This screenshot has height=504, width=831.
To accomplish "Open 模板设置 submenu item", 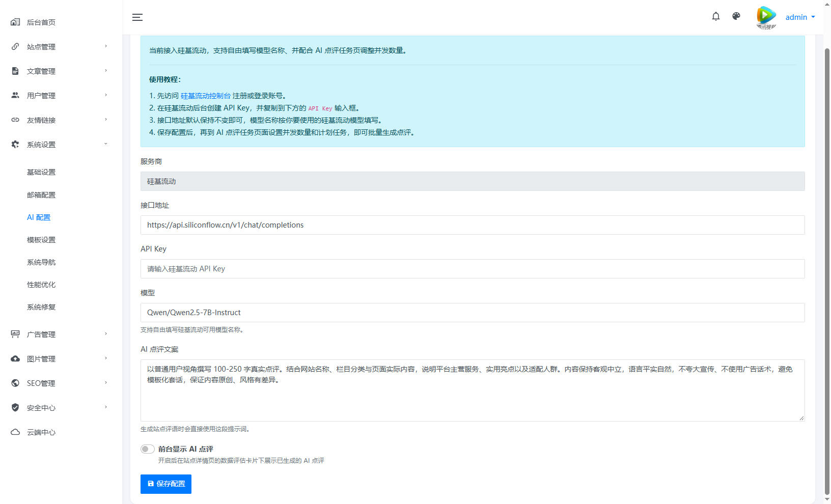I will click(41, 240).
